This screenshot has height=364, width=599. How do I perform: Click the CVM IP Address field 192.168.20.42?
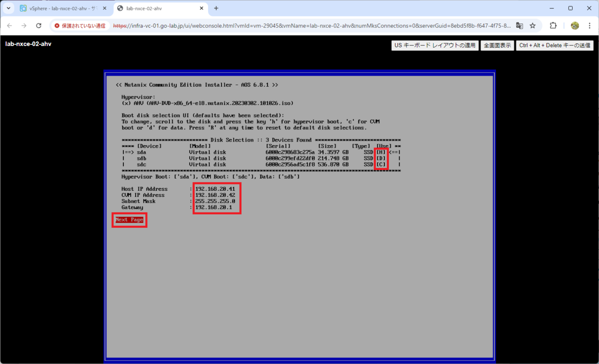(x=215, y=195)
